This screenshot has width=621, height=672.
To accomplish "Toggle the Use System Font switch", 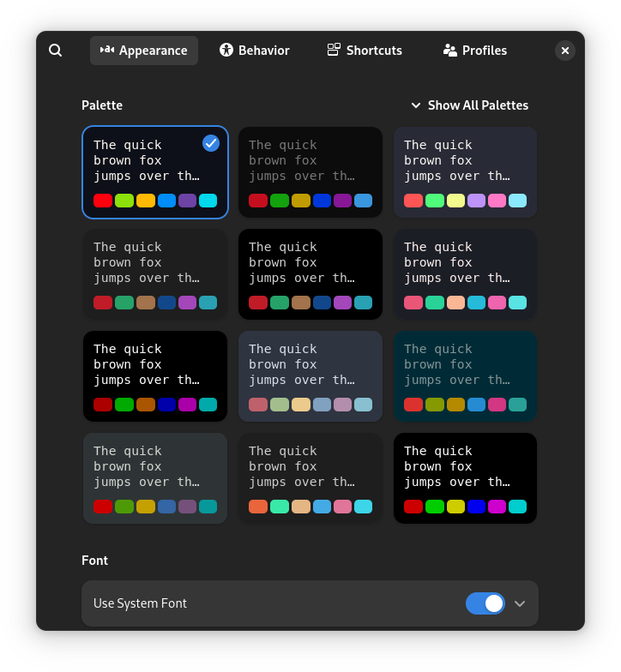I will coord(485,603).
